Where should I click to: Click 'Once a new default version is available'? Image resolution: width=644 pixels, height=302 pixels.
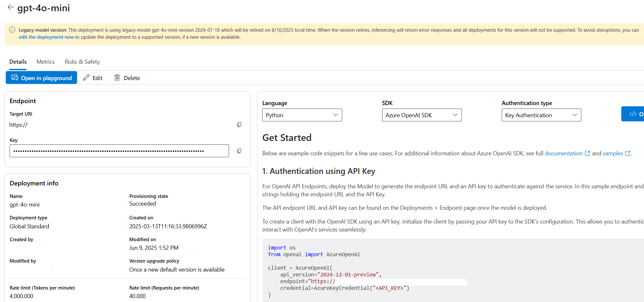click(x=177, y=270)
